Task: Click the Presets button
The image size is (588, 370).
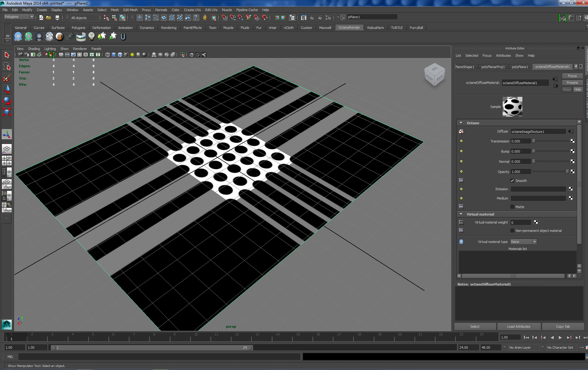Action: (x=572, y=83)
